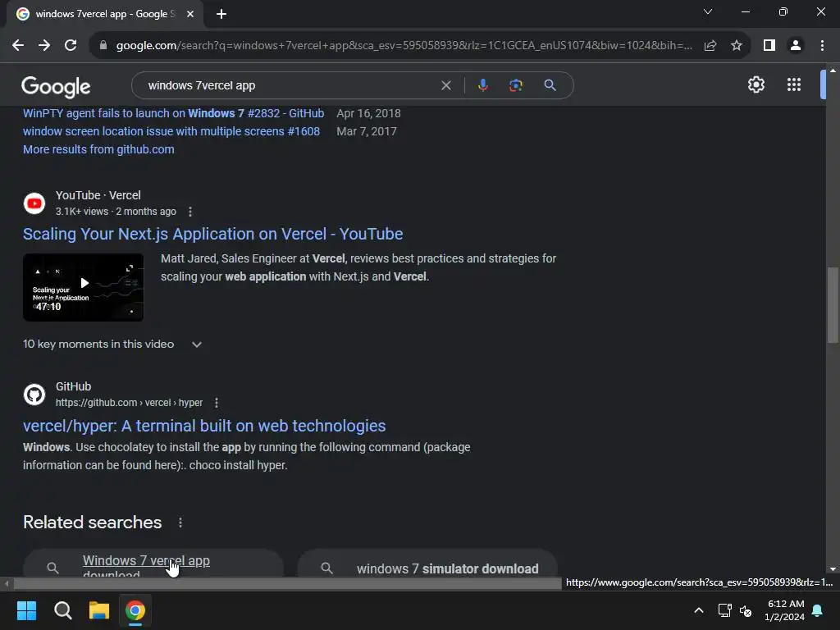Image resolution: width=840 pixels, height=630 pixels.
Task: Click the YouTube · Vercel source label
Action: [98, 195]
